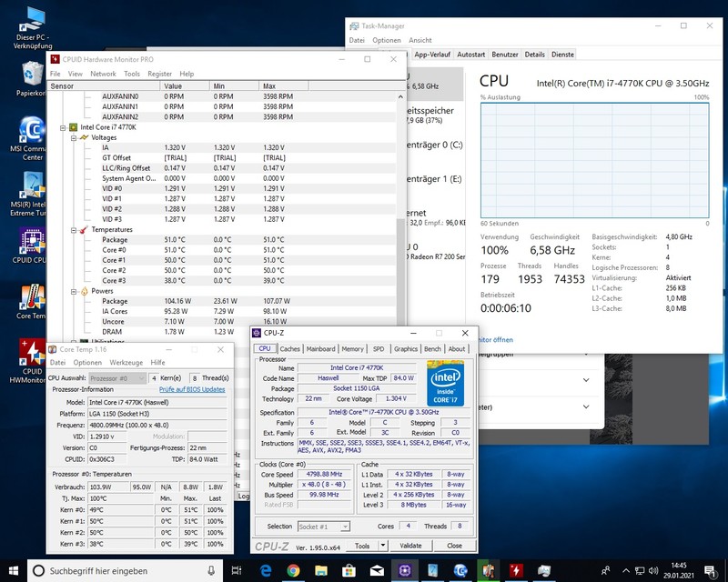This screenshot has width=728, height=582.
Task: Switch to the Mainboard tab in CPU-Z
Action: coord(320,349)
